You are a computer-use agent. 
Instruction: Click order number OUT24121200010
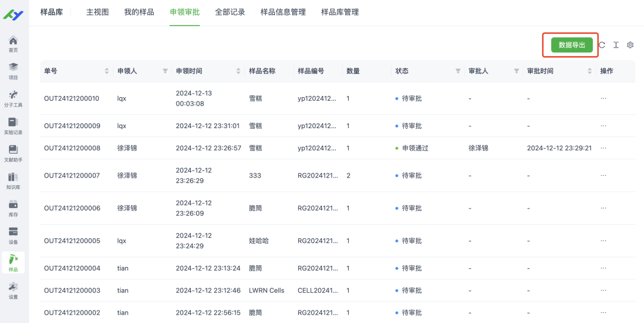72,98
